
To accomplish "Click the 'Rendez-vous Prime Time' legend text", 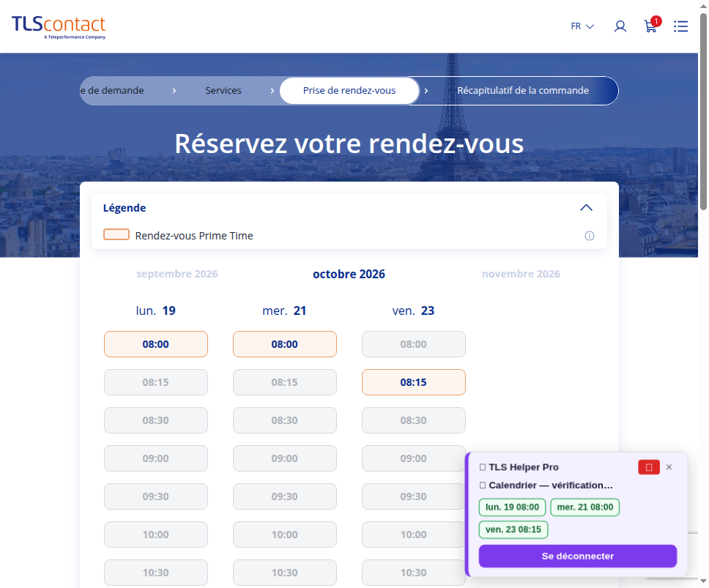I will (x=194, y=236).
